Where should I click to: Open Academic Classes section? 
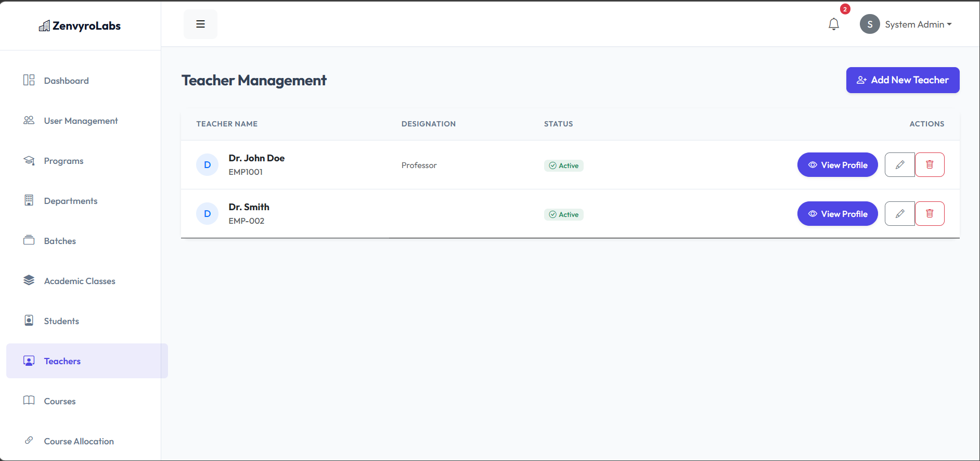(x=80, y=281)
